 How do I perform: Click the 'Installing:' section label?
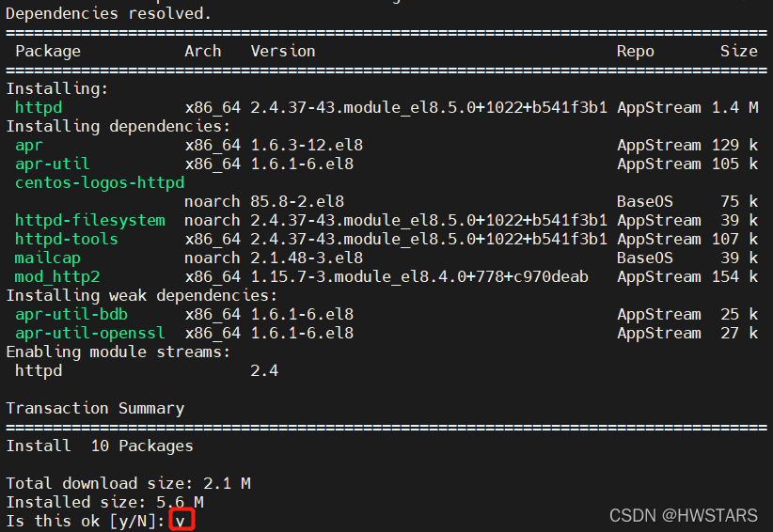[x=56, y=88]
